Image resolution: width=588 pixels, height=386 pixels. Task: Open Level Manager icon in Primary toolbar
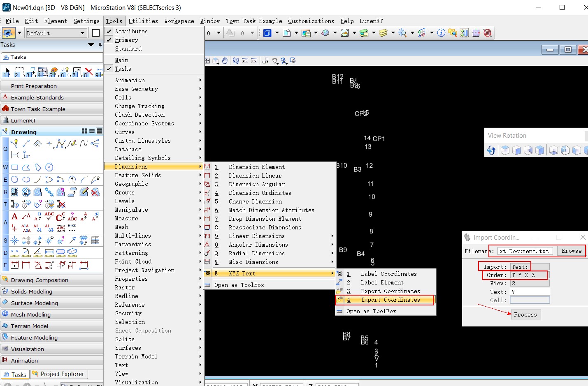(x=364, y=33)
